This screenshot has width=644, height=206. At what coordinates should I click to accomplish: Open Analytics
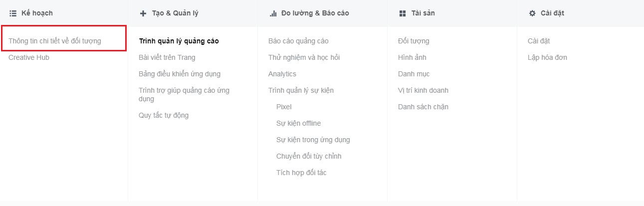tap(282, 74)
